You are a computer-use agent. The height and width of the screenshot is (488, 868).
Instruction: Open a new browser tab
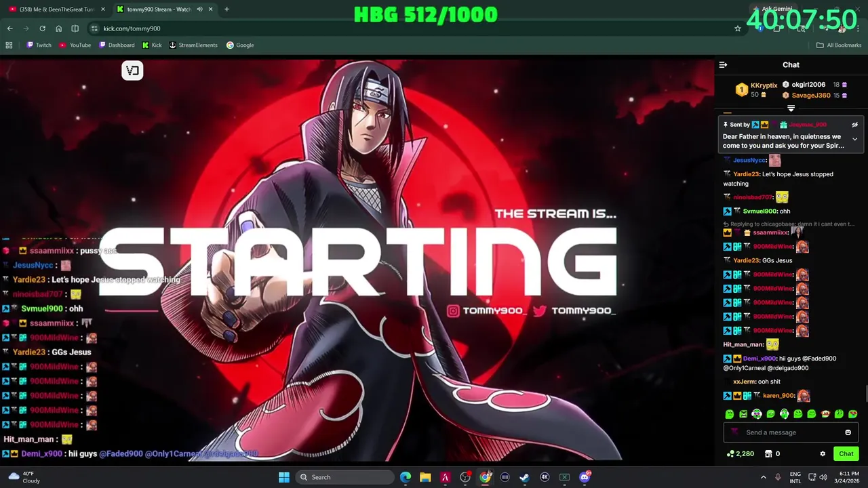tap(226, 9)
